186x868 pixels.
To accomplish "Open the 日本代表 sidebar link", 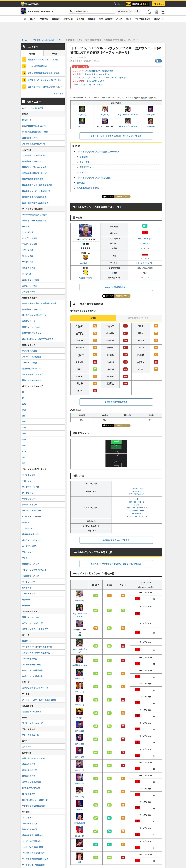I will (x=26, y=226).
